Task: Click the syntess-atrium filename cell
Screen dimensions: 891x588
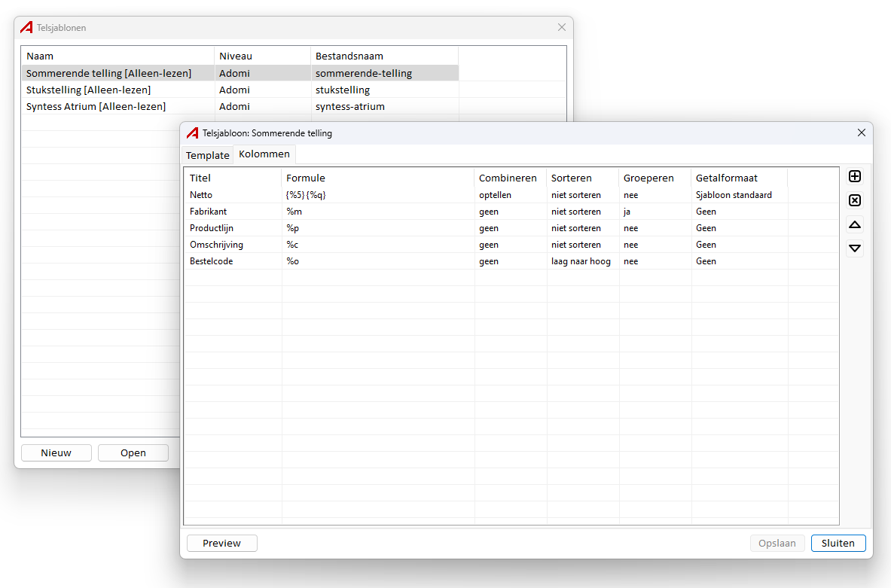Action: click(x=385, y=106)
